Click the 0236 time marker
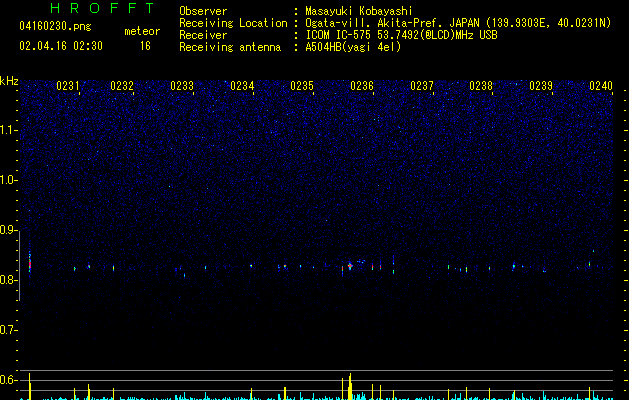The image size is (629, 400). click(x=362, y=86)
